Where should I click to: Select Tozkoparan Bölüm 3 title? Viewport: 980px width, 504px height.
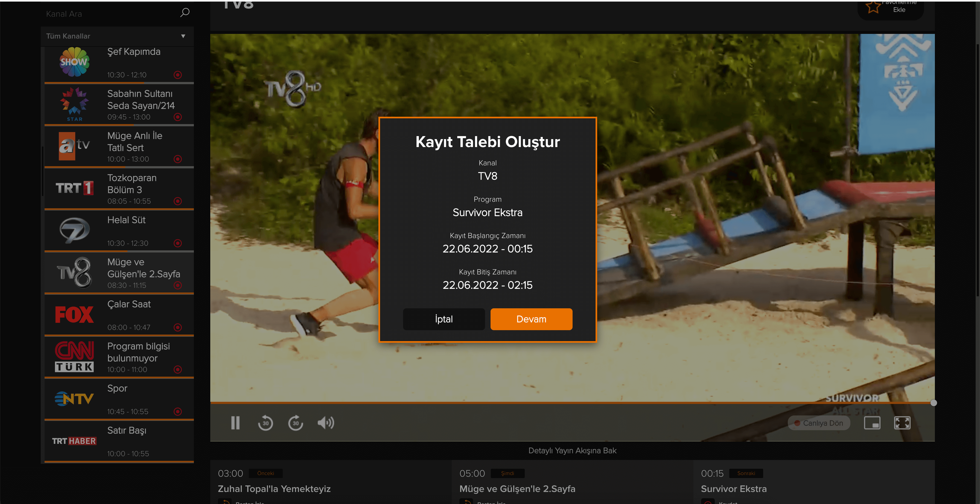[x=132, y=184]
